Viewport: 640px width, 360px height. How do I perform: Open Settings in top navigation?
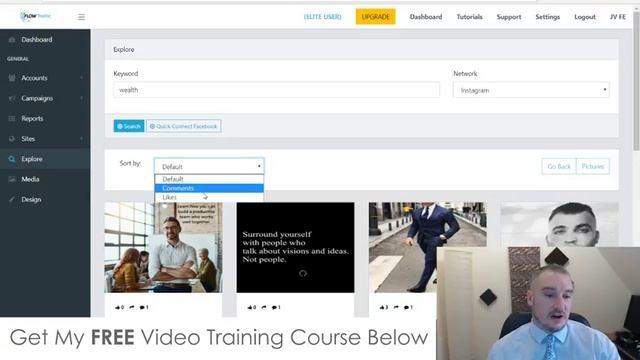pyautogui.click(x=547, y=17)
